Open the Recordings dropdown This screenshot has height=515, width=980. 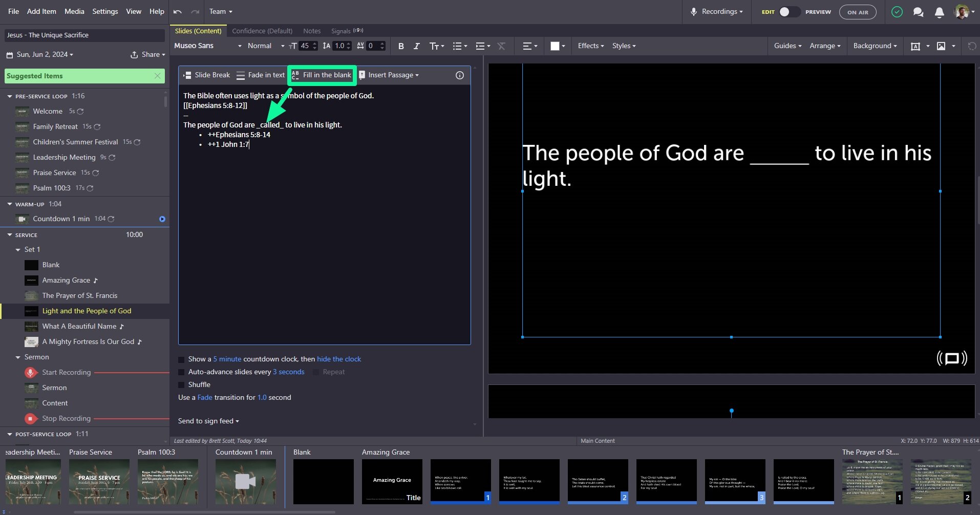[x=717, y=12]
